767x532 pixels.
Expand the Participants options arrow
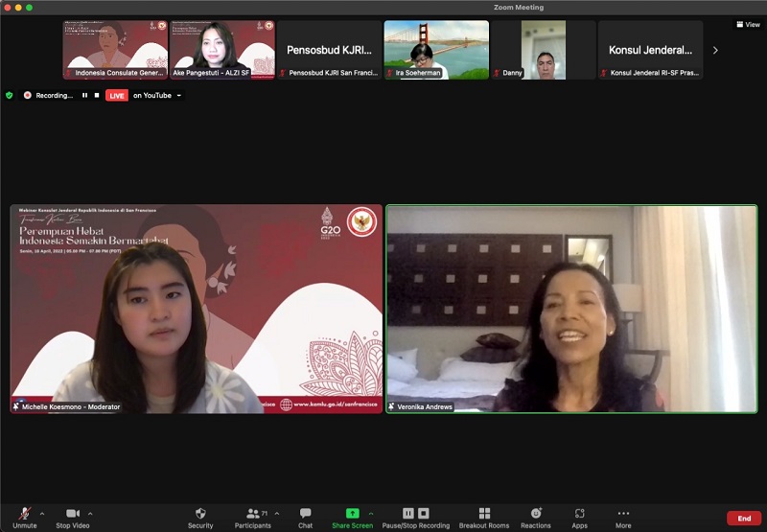coord(277,514)
